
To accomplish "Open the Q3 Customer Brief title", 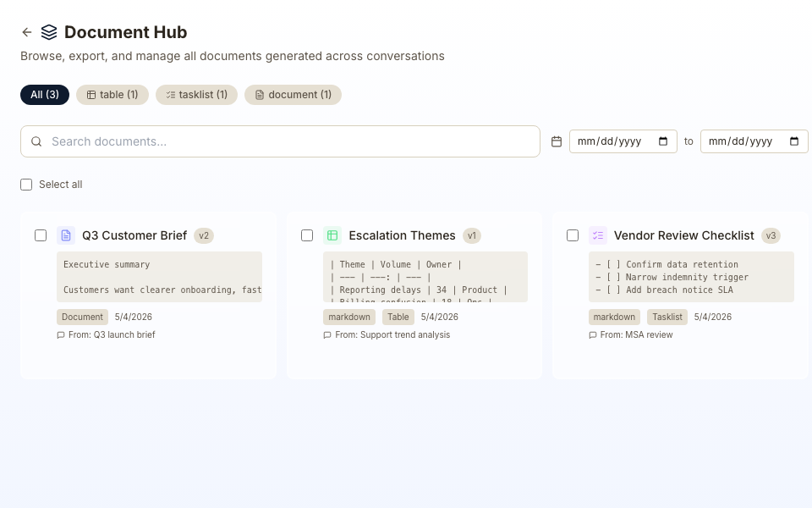I will (134, 235).
